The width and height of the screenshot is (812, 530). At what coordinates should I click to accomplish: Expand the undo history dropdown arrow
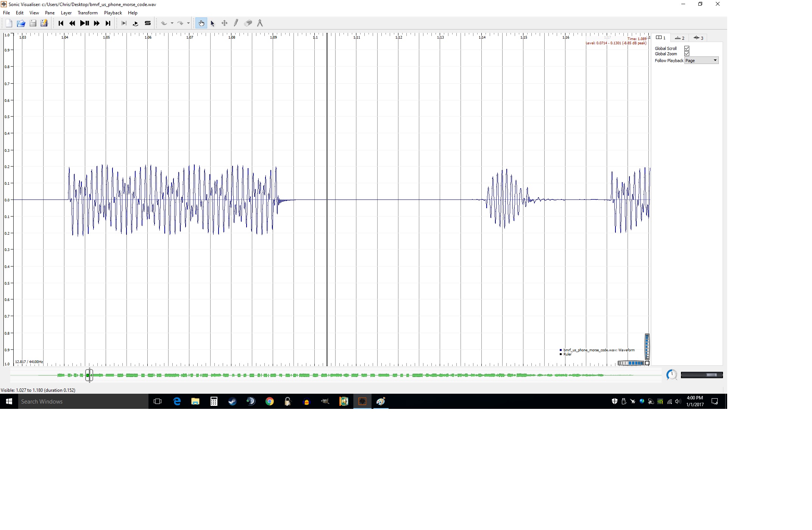pyautogui.click(x=172, y=23)
